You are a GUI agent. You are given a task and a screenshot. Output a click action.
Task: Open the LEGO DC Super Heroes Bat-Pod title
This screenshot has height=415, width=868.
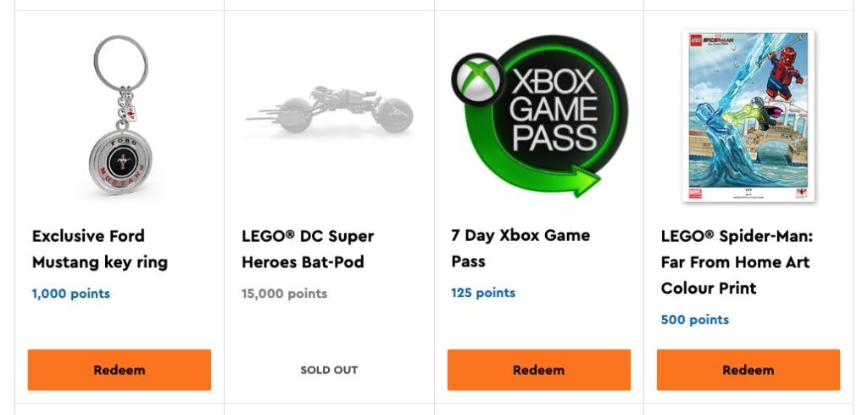click(308, 249)
